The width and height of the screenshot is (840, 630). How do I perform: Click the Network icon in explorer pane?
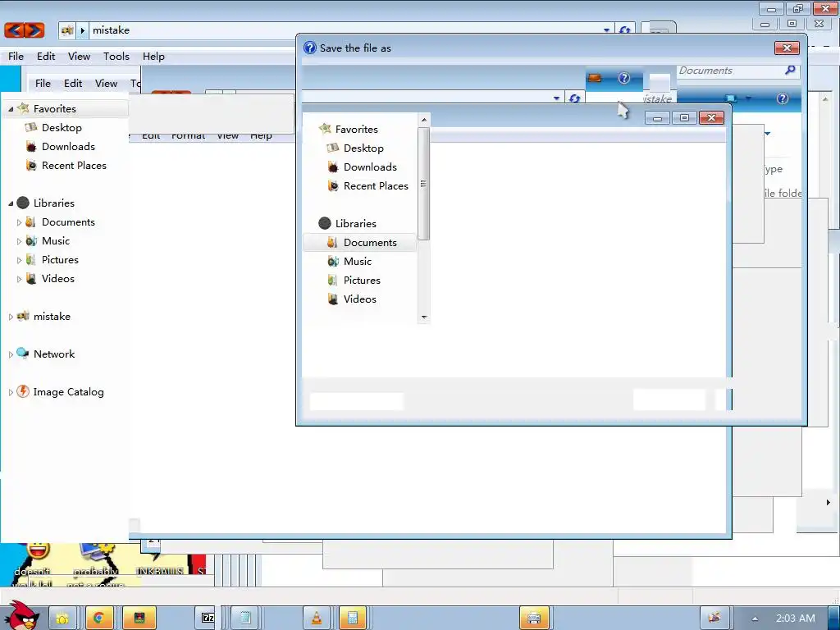point(22,354)
